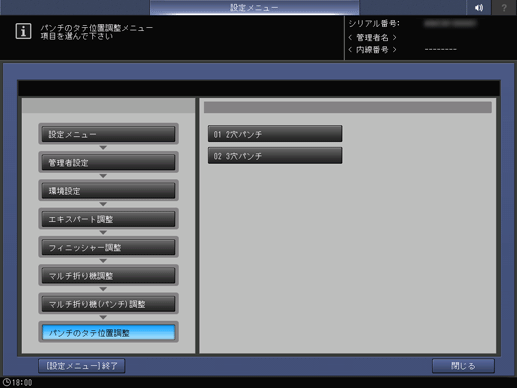Screen dimensions: 517x388
Task: Tap the speaker volume icon
Action: tap(479, 7)
